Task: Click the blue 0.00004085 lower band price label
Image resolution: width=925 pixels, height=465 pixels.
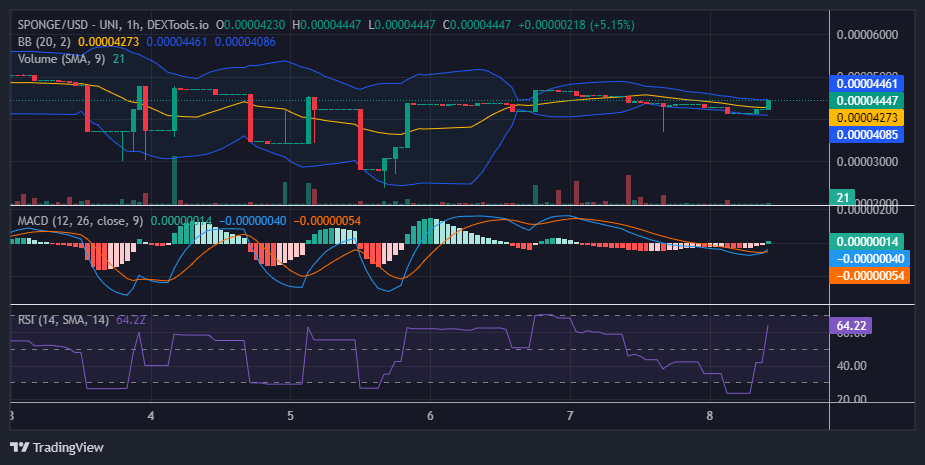Action: coord(867,135)
